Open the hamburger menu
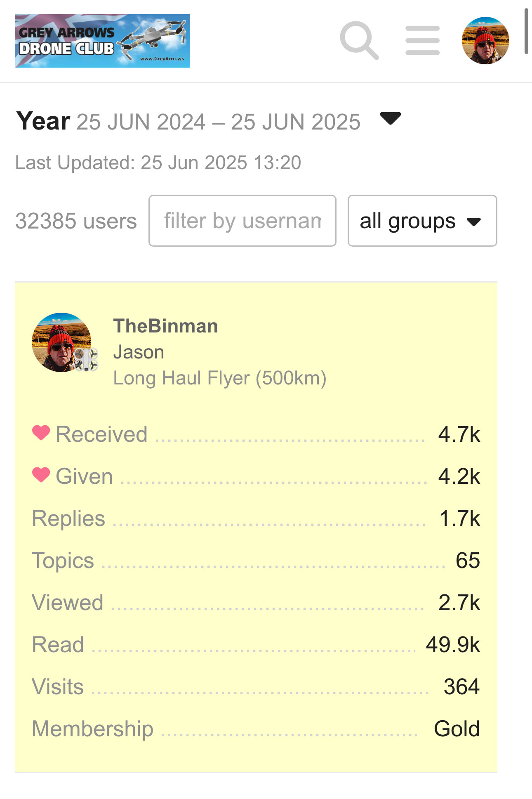The image size is (532, 799). tap(422, 40)
